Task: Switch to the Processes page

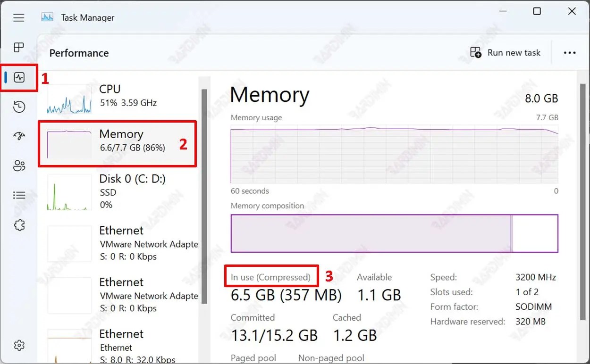Action: pos(19,47)
